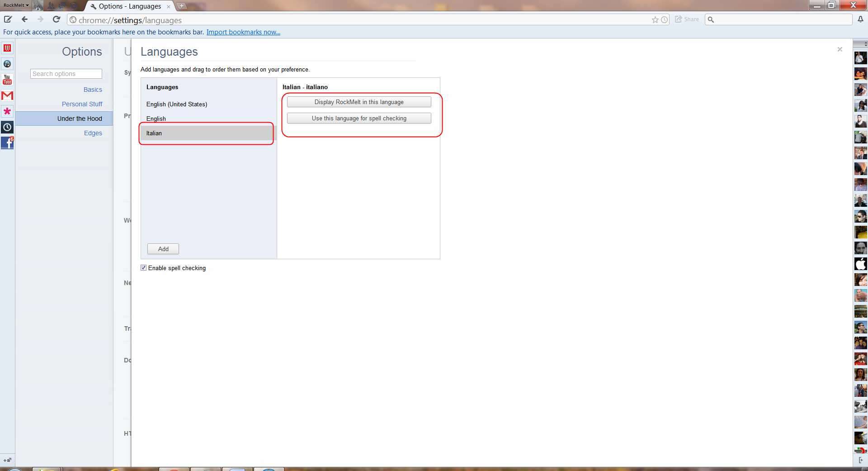Image resolution: width=868 pixels, height=471 pixels.
Task: Close the Options - Languages tab
Action: point(169,6)
